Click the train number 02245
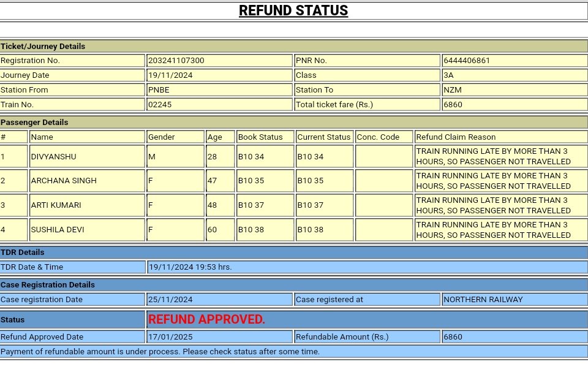 coord(160,104)
